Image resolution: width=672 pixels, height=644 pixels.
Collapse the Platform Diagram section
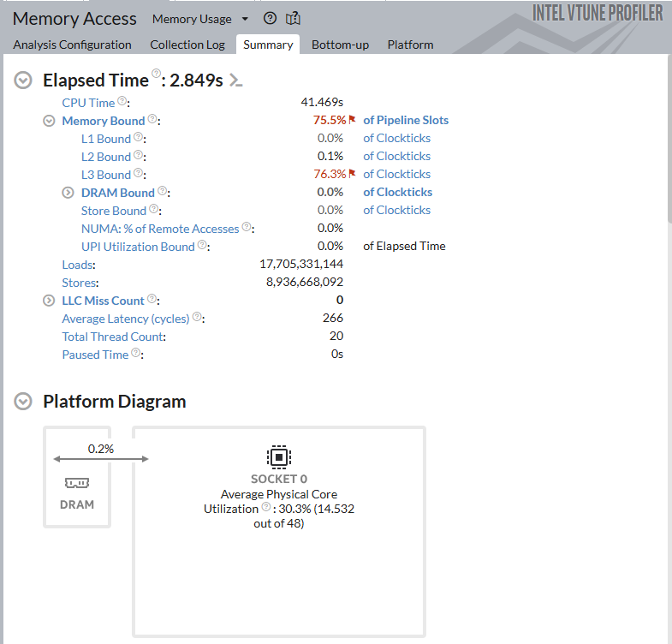point(23,402)
